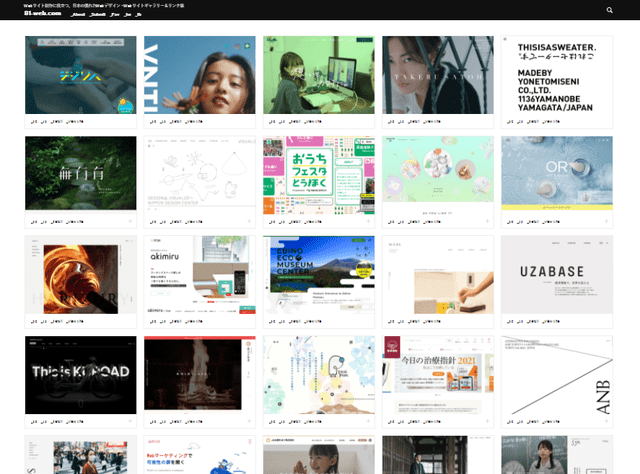Open the About page in header menu
The image size is (640, 474).
click(x=78, y=14)
